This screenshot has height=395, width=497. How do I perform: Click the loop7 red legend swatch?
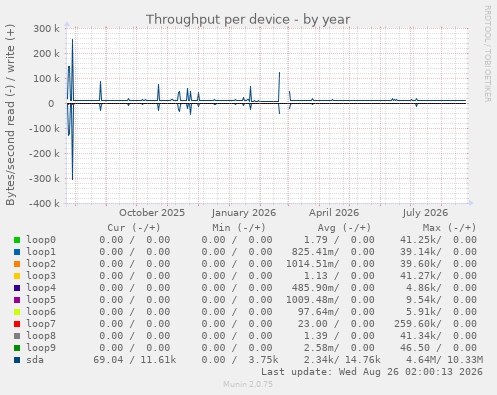tap(17, 324)
